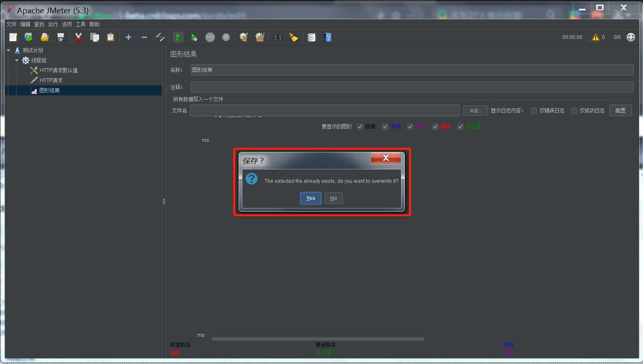Click the 浏览 browse button
643x364 pixels.
476,111
